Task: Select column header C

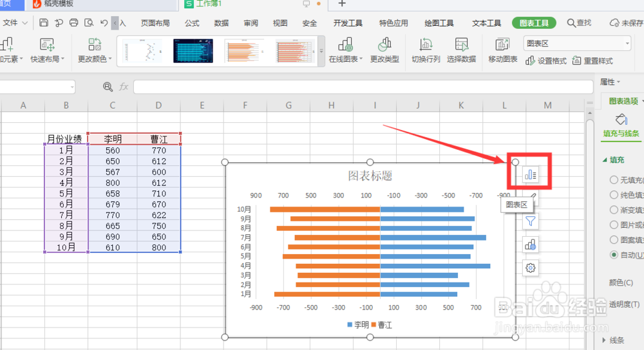Action: tap(112, 106)
